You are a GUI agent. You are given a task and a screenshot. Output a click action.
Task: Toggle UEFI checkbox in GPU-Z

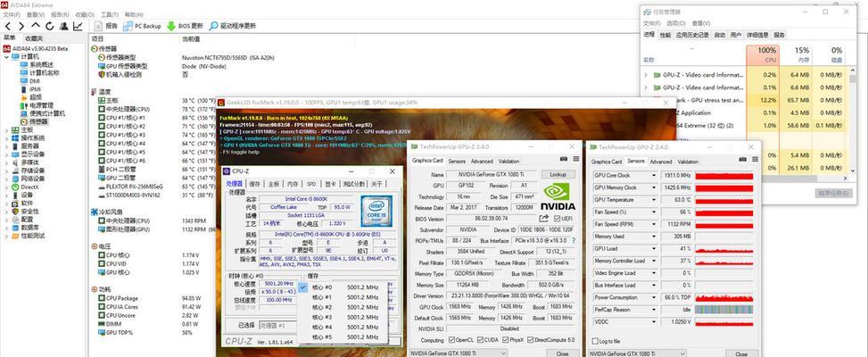(x=558, y=219)
